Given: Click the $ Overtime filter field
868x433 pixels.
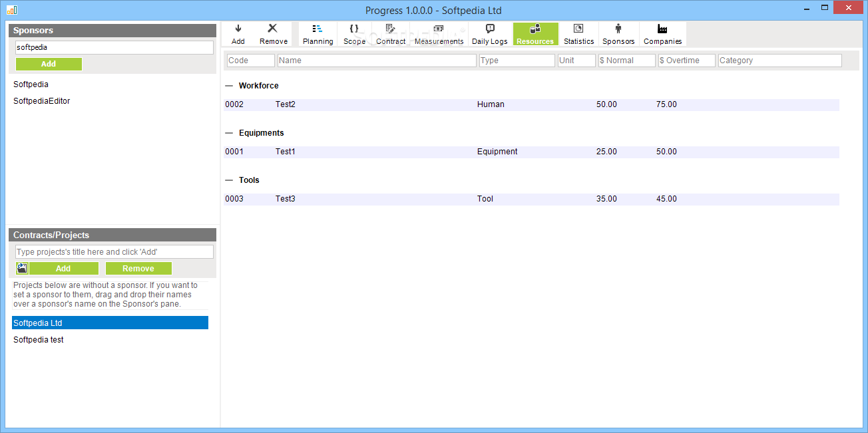Looking at the screenshot, I should click(687, 61).
